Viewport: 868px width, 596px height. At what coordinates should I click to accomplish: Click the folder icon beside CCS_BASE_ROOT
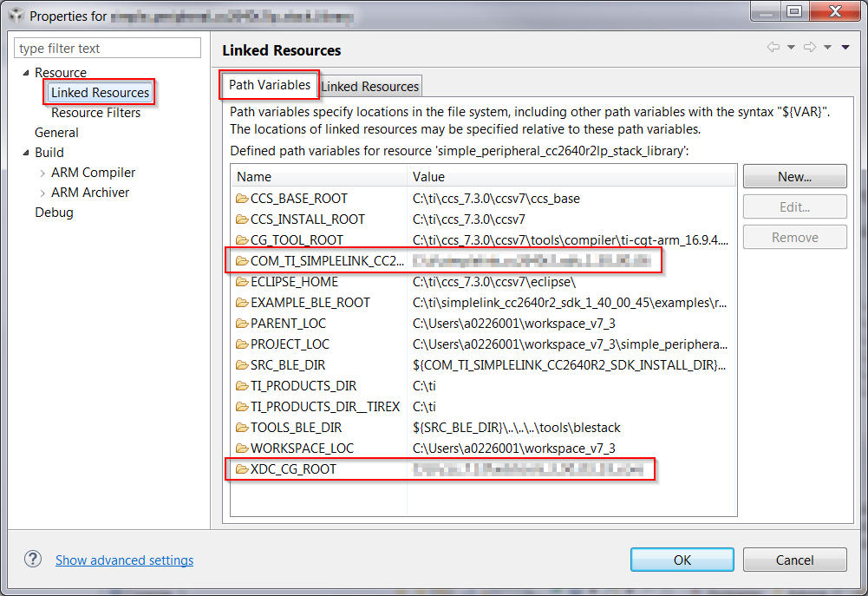coord(241,198)
